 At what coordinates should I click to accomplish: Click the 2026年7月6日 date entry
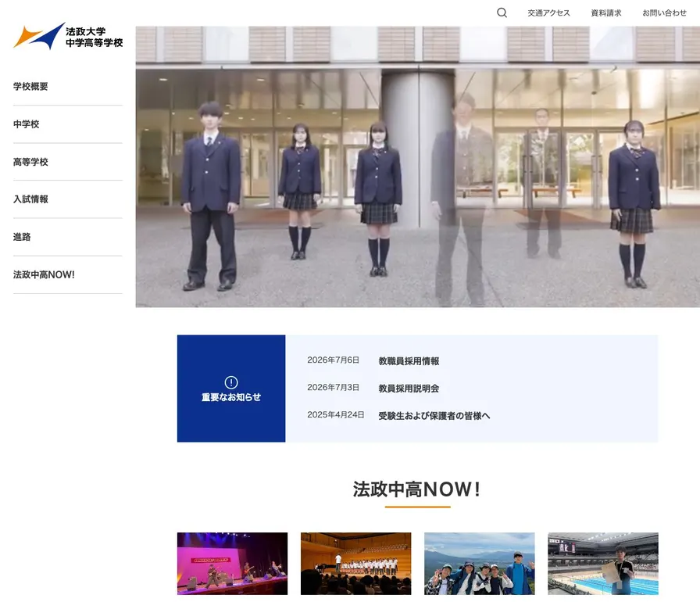(333, 360)
